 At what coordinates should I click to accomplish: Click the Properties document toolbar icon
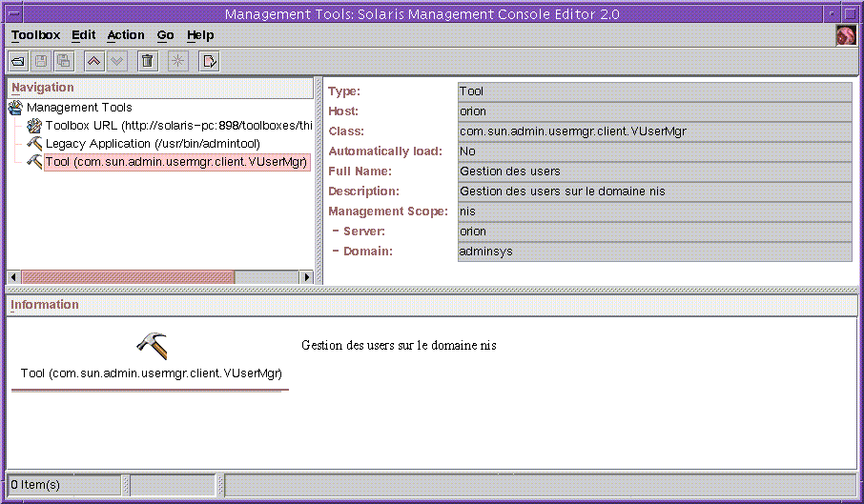click(x=209, y=61)
